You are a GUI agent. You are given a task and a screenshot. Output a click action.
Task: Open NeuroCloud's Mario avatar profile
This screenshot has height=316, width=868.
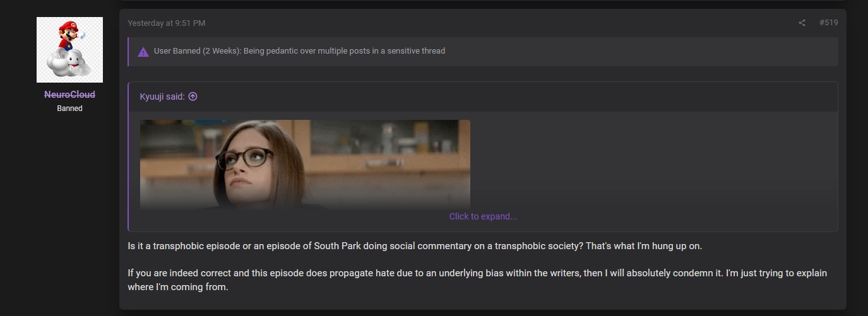(69, 50)
